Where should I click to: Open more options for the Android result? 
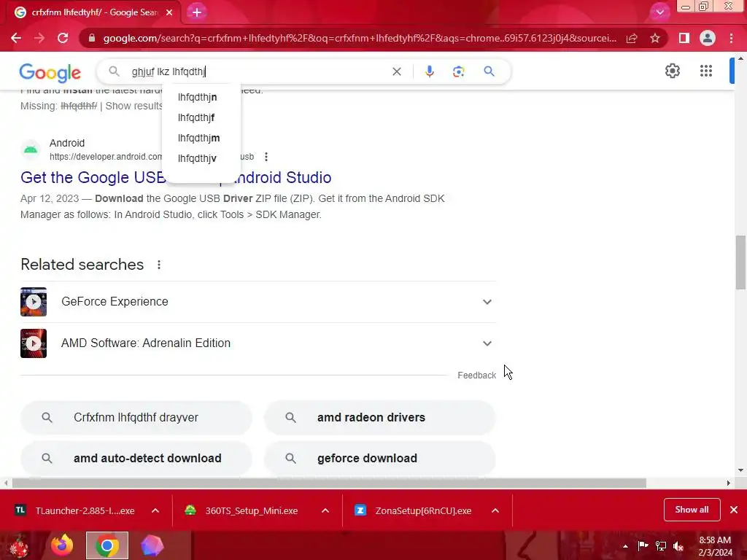click(x=266, y=157)
